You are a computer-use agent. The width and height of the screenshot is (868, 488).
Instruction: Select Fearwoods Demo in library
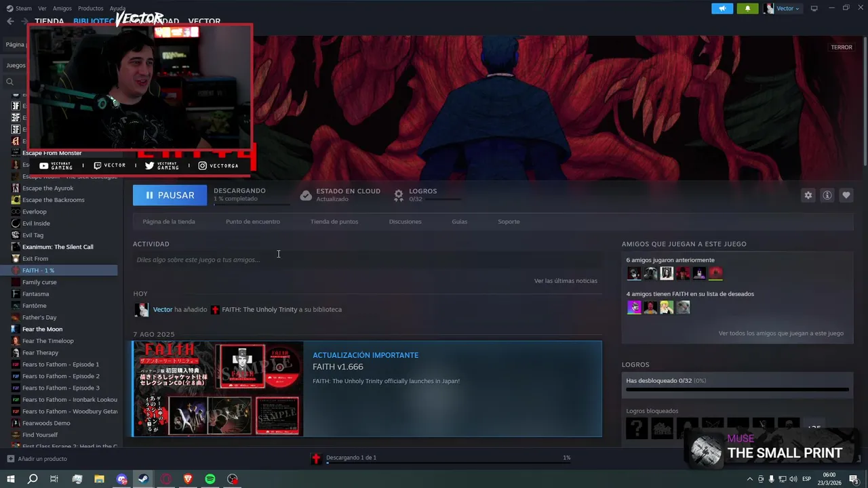click(x=46, y=423)
